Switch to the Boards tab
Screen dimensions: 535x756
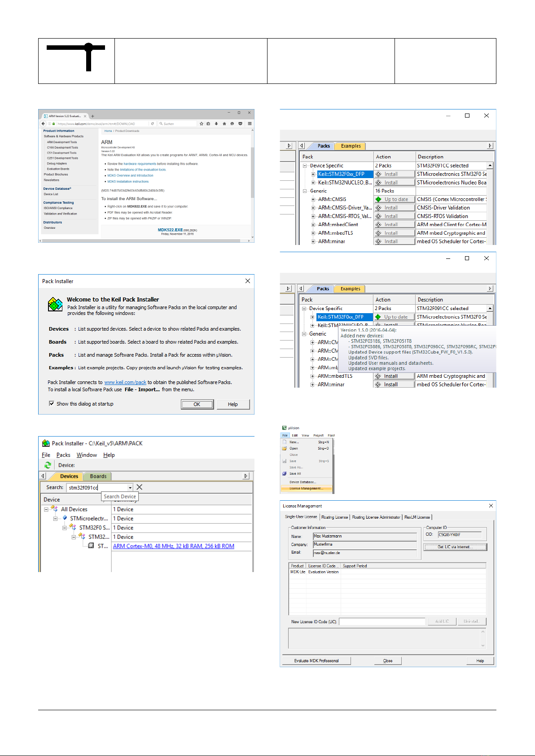point(98,476)
